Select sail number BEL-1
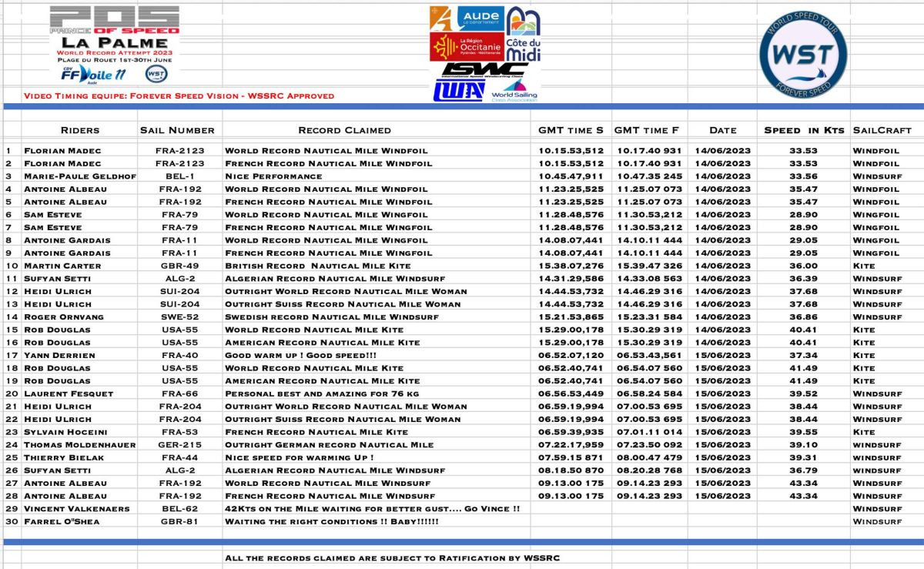The image size is (924, 569). tap(179, 176)
